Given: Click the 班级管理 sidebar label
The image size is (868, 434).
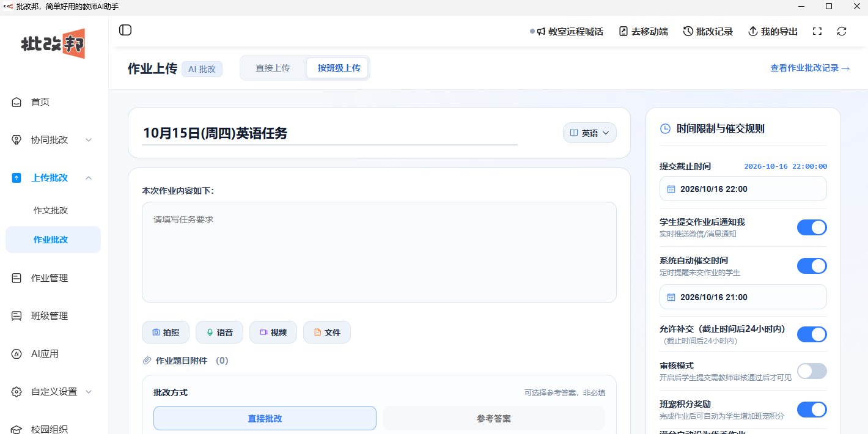Looking at the screenshot, I should [x=50, y=316].
